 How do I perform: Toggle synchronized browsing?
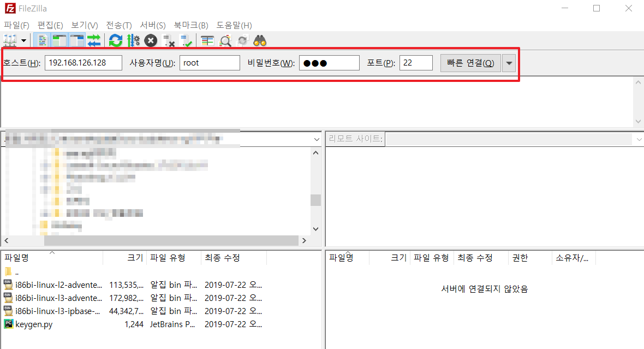click(243, 41)
